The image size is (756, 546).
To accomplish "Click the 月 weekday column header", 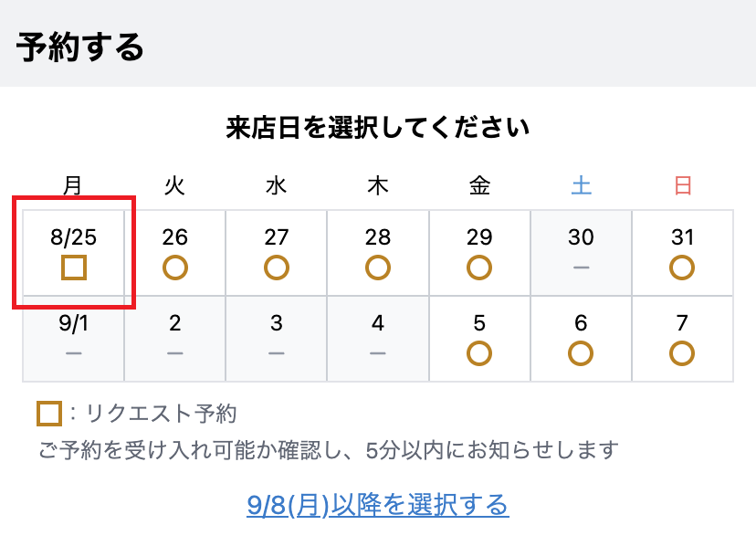I will (73, 185).
